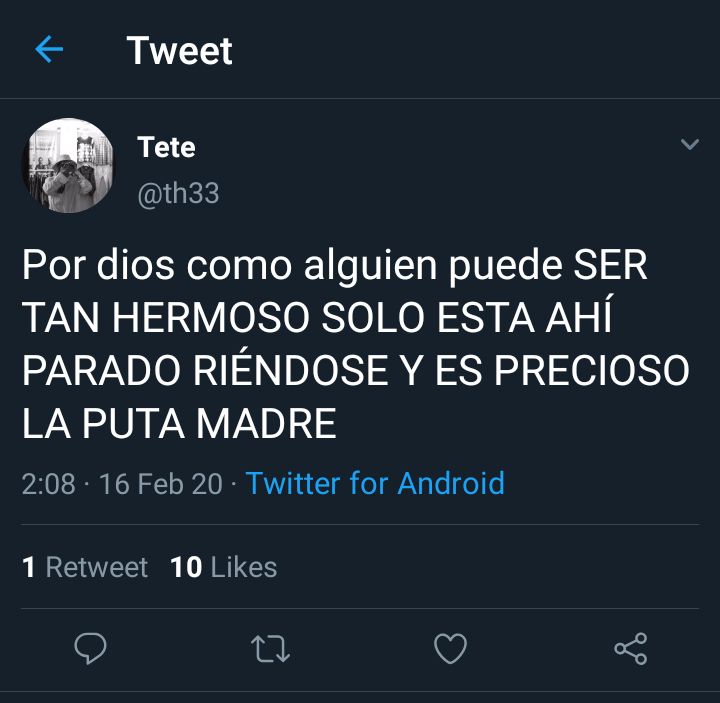Tap the bold number 10 before Likes
This screenshot has width=720, height=703.
[x=186, y=567]
